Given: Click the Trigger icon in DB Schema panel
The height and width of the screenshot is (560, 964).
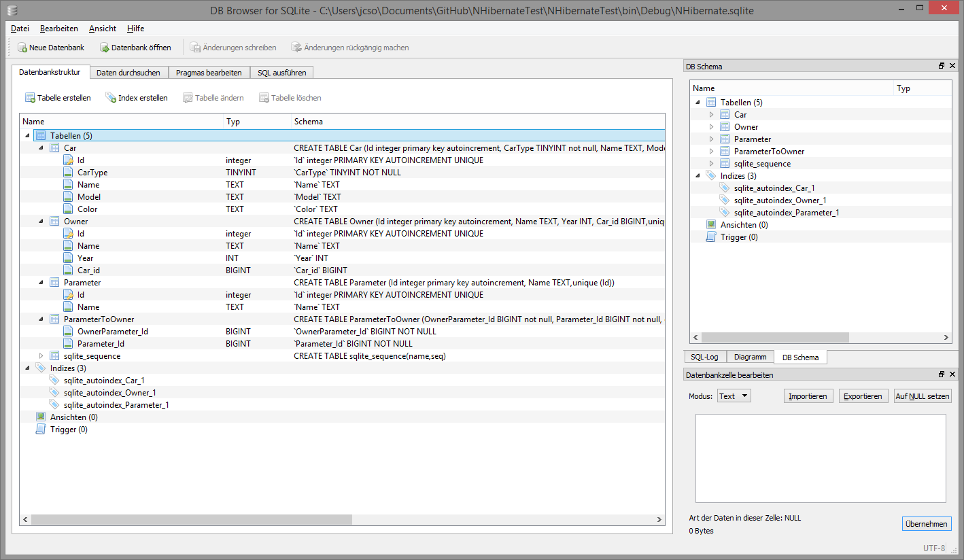Looking at the screenshot, I should pyautogui.click(x=711, y=237).
